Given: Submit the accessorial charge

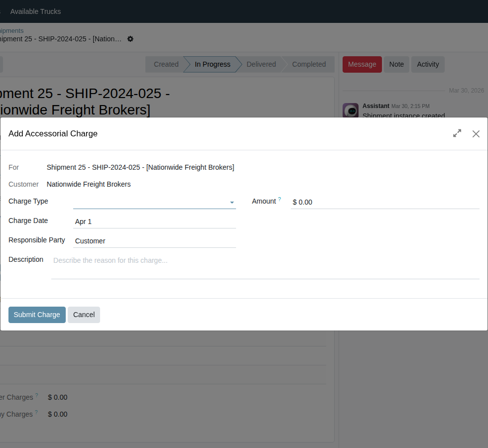Looking at the screenshot, I should [37, 315].
